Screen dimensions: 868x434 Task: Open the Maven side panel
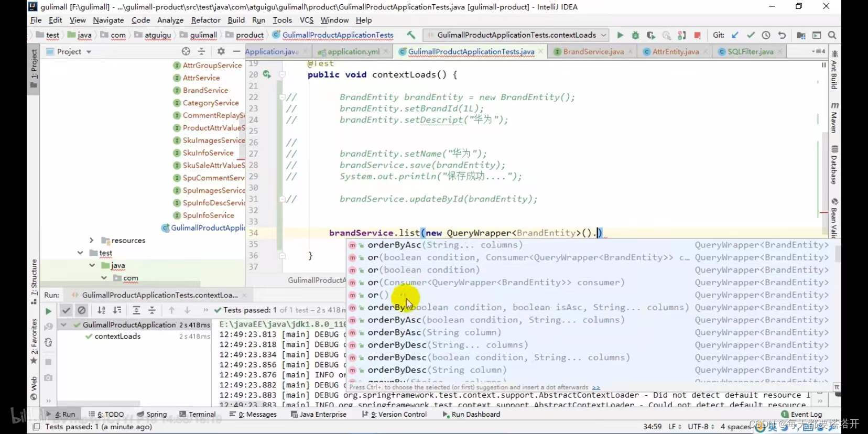[x=834, y=117]
